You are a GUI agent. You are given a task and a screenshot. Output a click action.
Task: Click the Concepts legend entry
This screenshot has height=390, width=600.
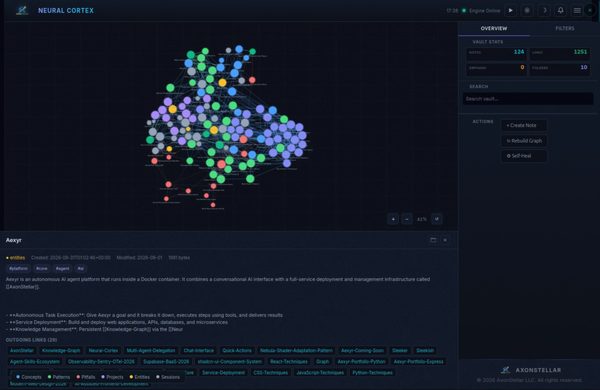pos(29,377)
